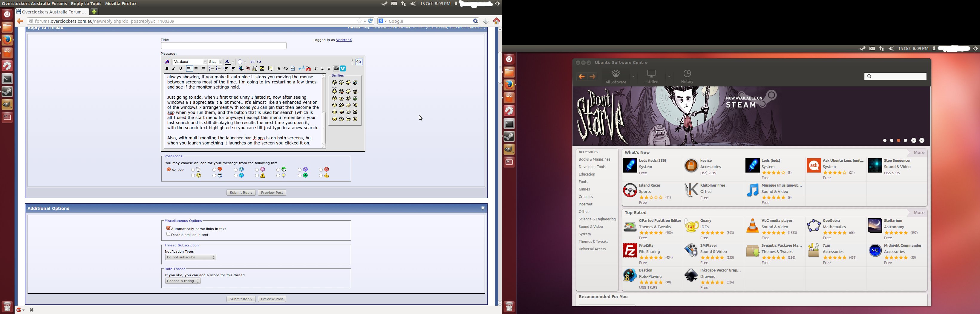This screenshot has width=980, height=314.
Task: Open the History view in Software Centre
Action: (687, 77)
